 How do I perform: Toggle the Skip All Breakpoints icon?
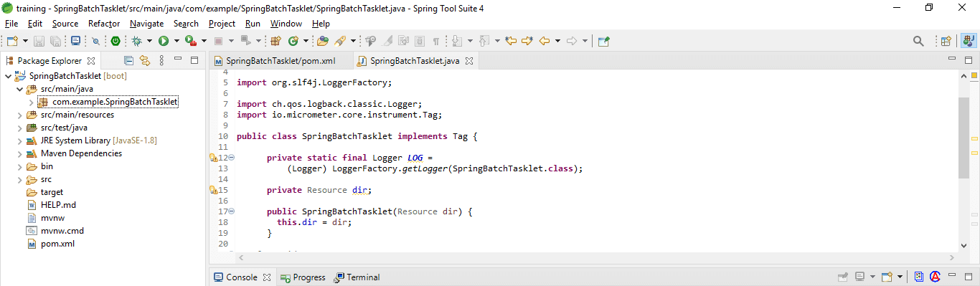point(95,41)
